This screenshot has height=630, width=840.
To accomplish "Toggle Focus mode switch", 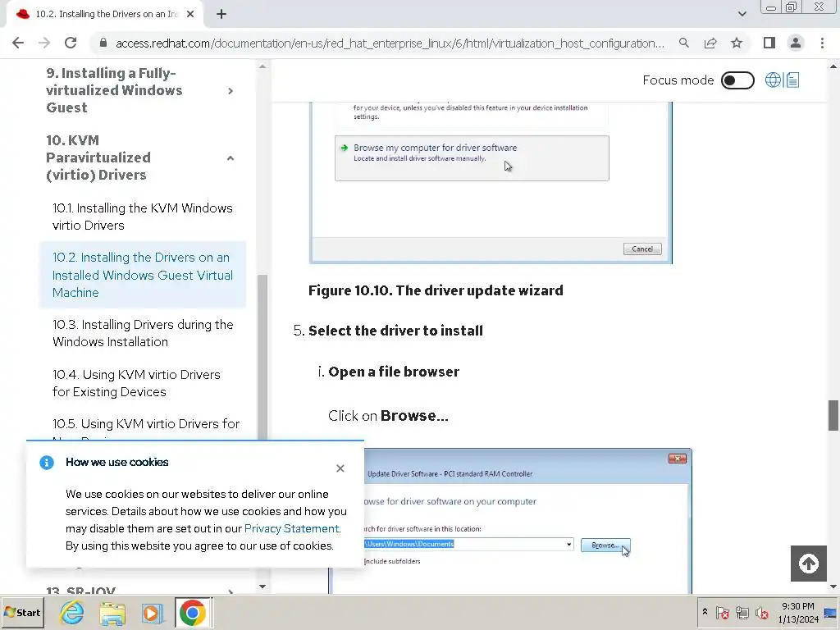I will point(737,80).
